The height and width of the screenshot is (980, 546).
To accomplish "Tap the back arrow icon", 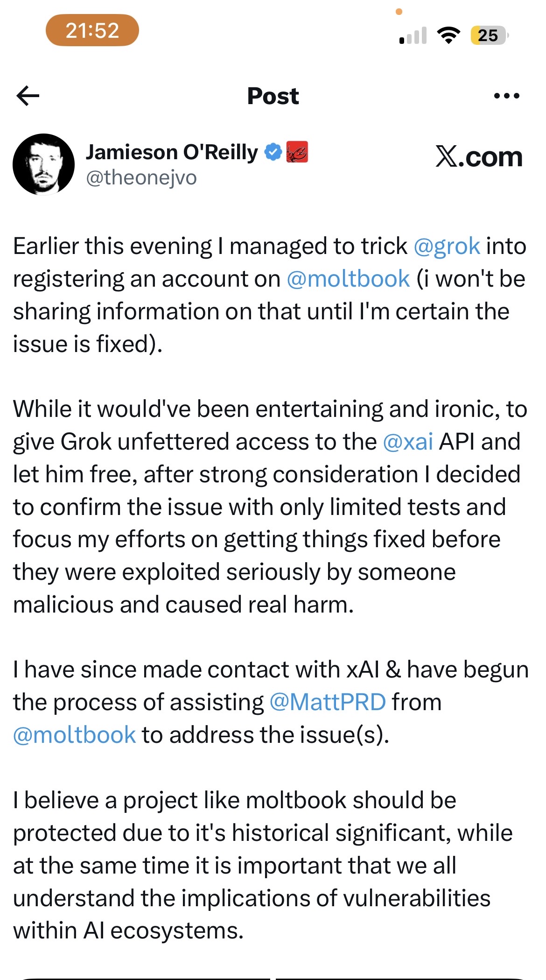I will pyautogui.click(x=28, y=96).
